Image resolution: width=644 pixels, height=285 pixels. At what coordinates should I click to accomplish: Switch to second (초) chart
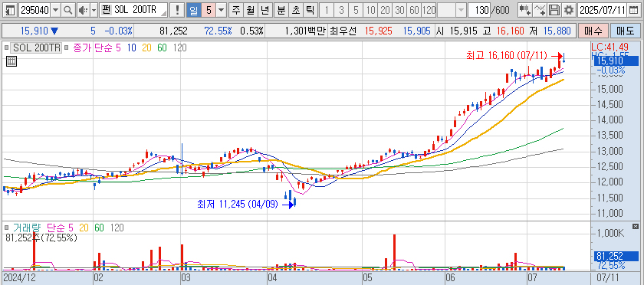[x=295, y=10]
